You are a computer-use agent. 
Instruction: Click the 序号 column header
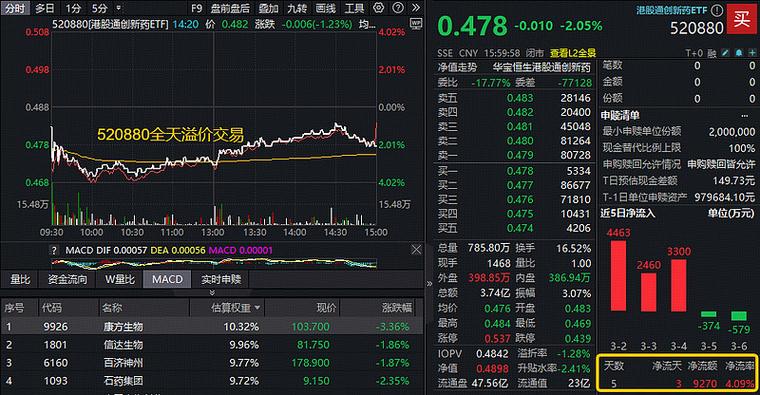coord(15,308)
